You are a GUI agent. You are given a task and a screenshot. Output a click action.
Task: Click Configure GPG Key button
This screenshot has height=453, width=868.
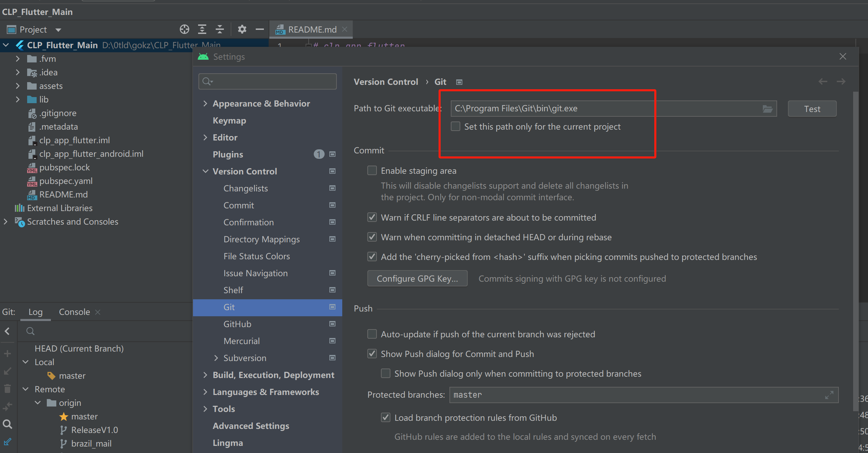click(417, 279)
